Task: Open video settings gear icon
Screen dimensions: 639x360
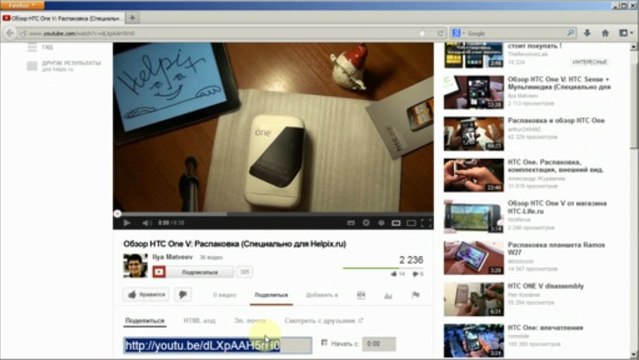Action: pos(366,223)
